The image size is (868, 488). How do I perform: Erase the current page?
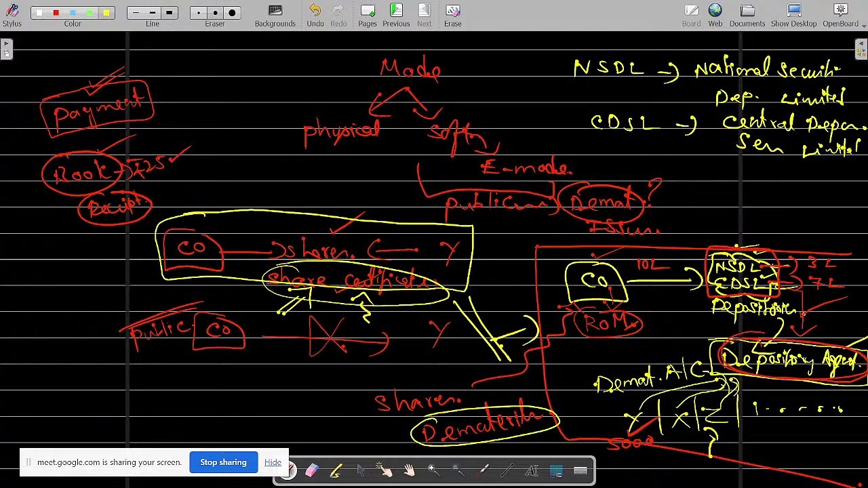(x=452, y=16)
